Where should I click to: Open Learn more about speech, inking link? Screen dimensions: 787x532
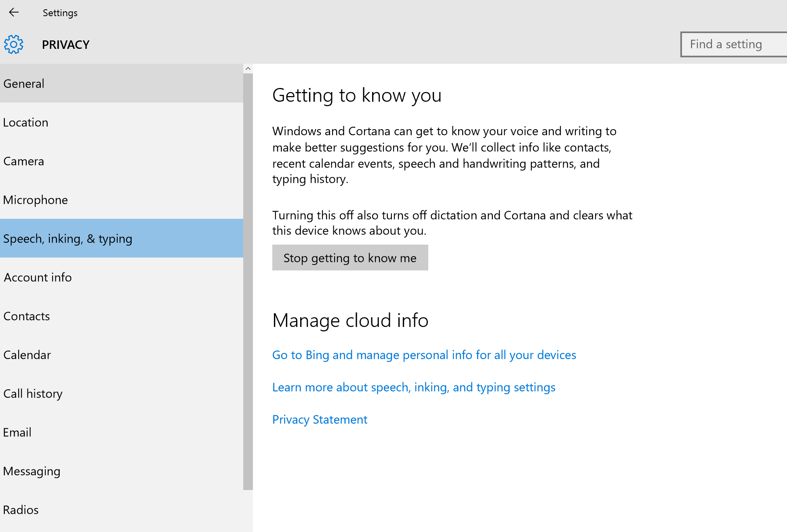pos(414,387)
